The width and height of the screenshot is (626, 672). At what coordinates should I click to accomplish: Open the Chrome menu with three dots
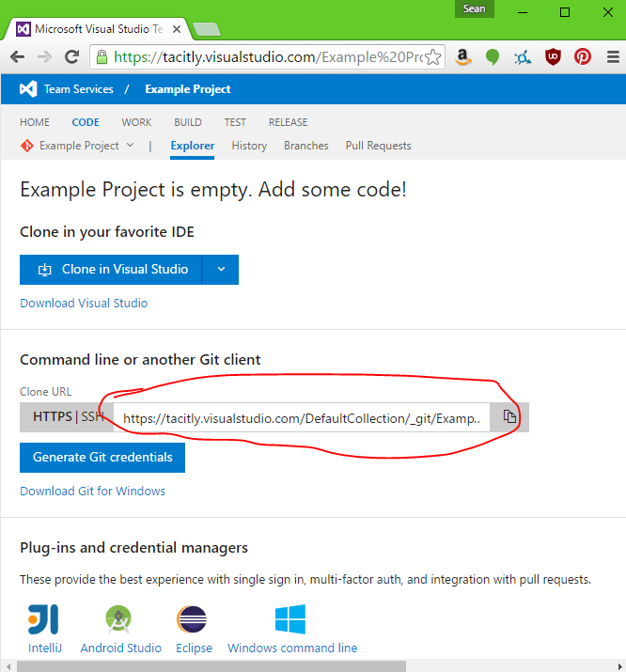coord(610,57)
